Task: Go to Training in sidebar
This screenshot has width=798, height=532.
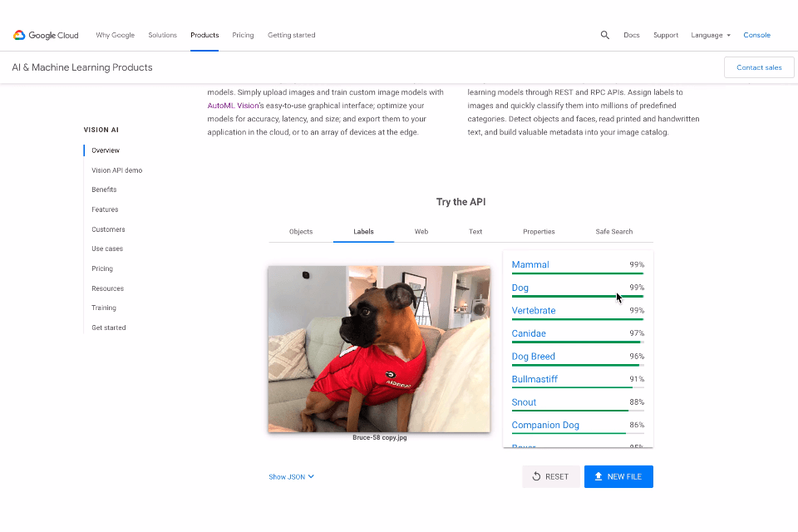Action: 104,308
